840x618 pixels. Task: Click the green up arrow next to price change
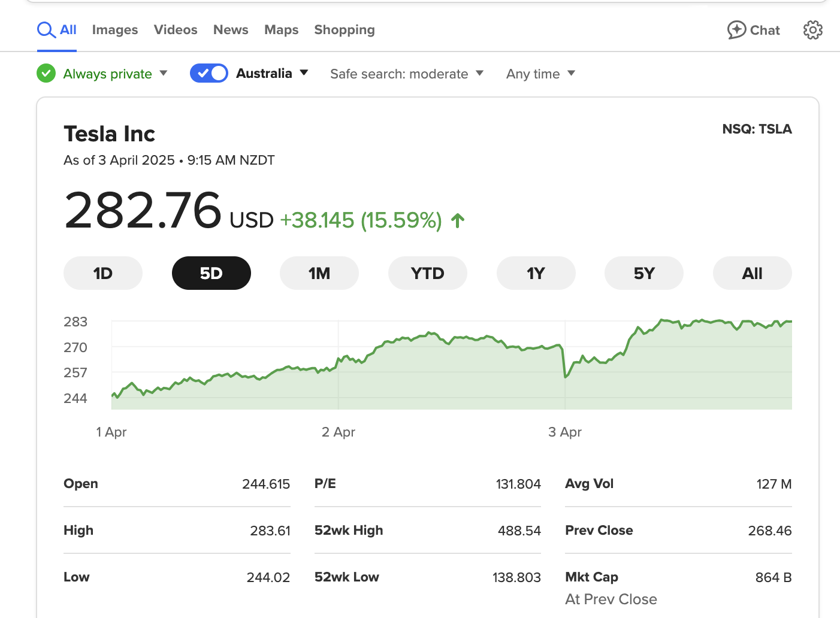[x=458, y=221]
